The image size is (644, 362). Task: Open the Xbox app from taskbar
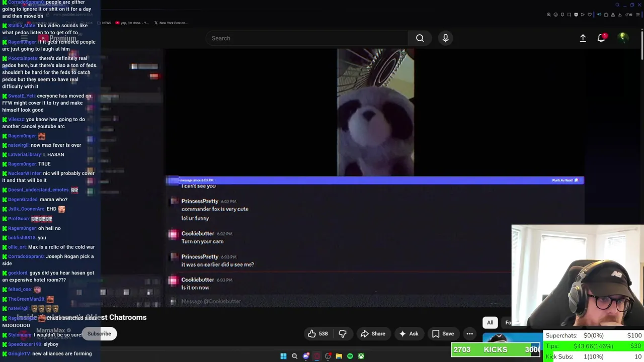(361, 356)
